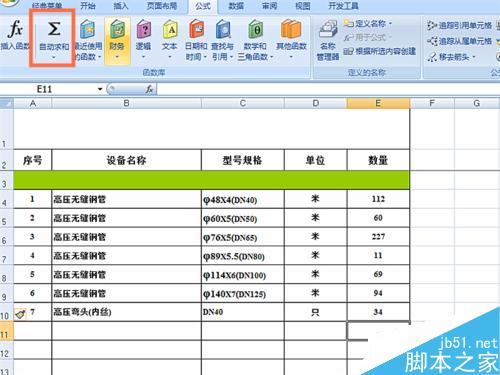Click the formula bar fx button
This screenshot has height=375, width=500.
149,89
